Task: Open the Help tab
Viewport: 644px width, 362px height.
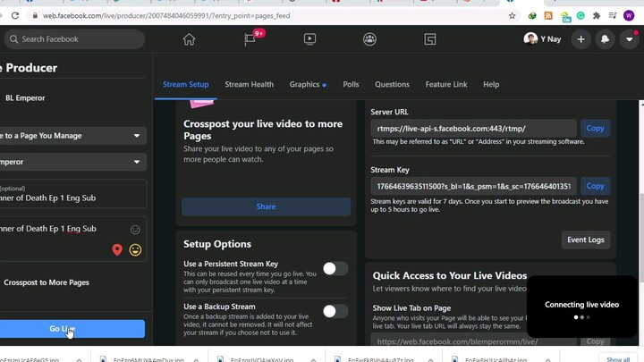Action: pyautogui.click(x=491, y=85)
